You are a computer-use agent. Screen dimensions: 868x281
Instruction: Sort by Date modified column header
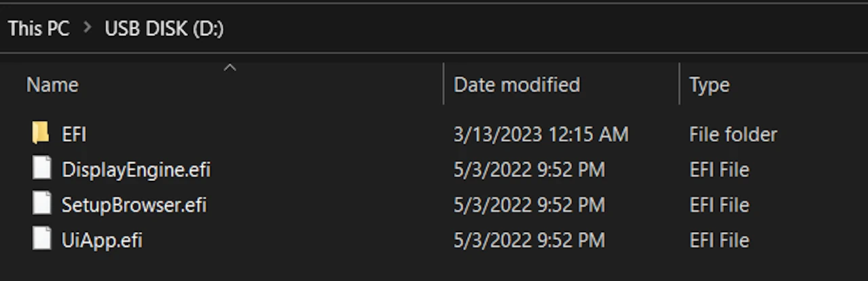coord(516,85)
